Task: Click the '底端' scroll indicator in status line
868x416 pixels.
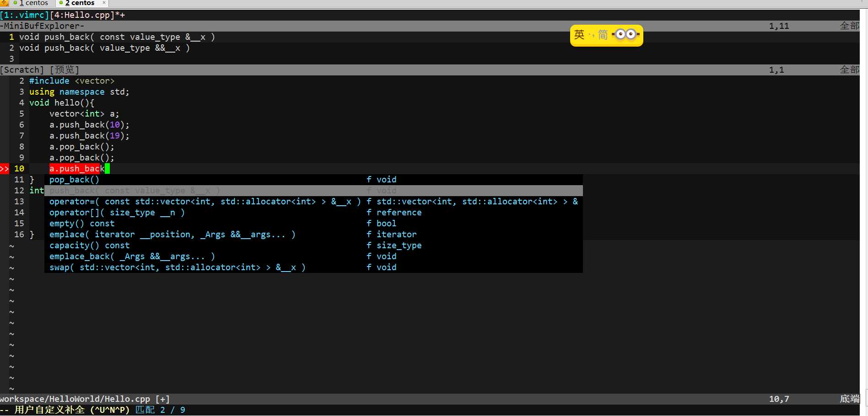Action: tap(850, 399)
